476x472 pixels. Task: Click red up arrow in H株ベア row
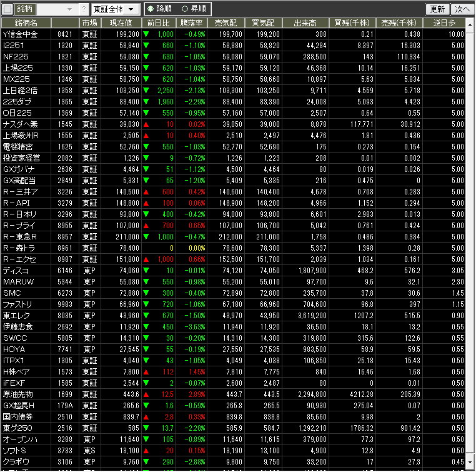click(146, 372)
